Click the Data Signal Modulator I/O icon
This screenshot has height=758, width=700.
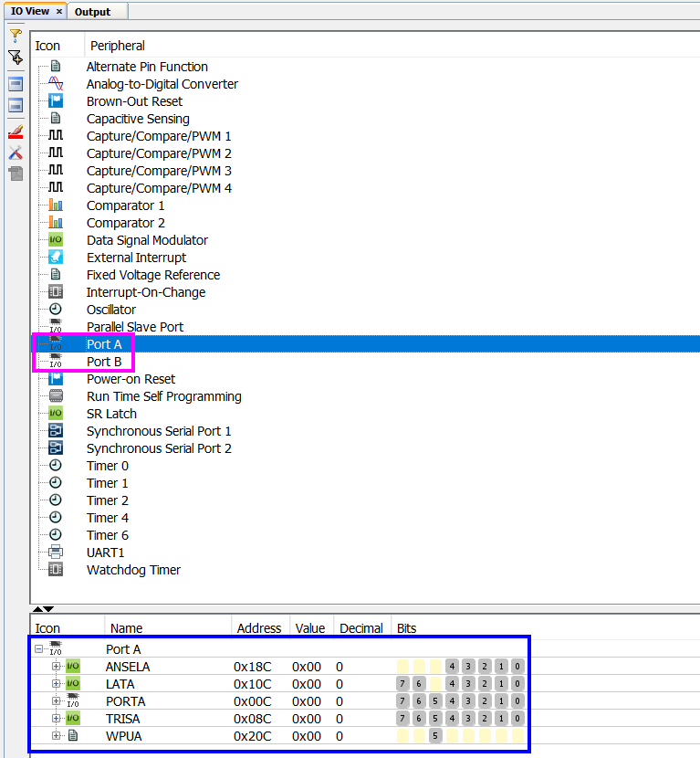pos(56,240)
